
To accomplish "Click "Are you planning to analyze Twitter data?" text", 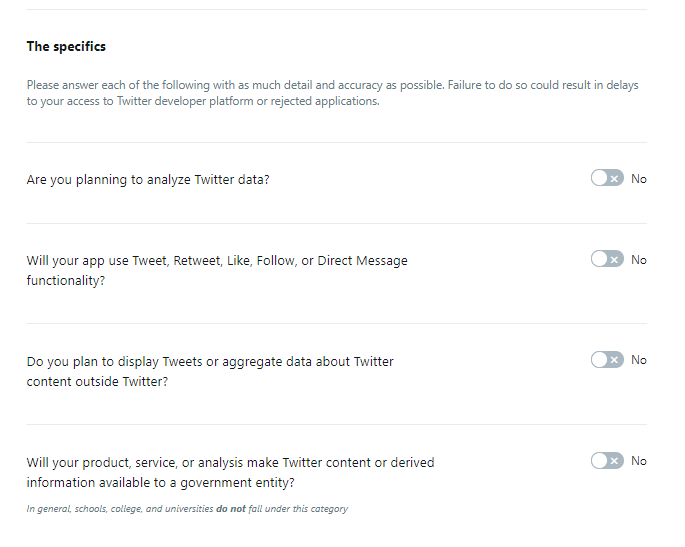I will tap(148, 180).
